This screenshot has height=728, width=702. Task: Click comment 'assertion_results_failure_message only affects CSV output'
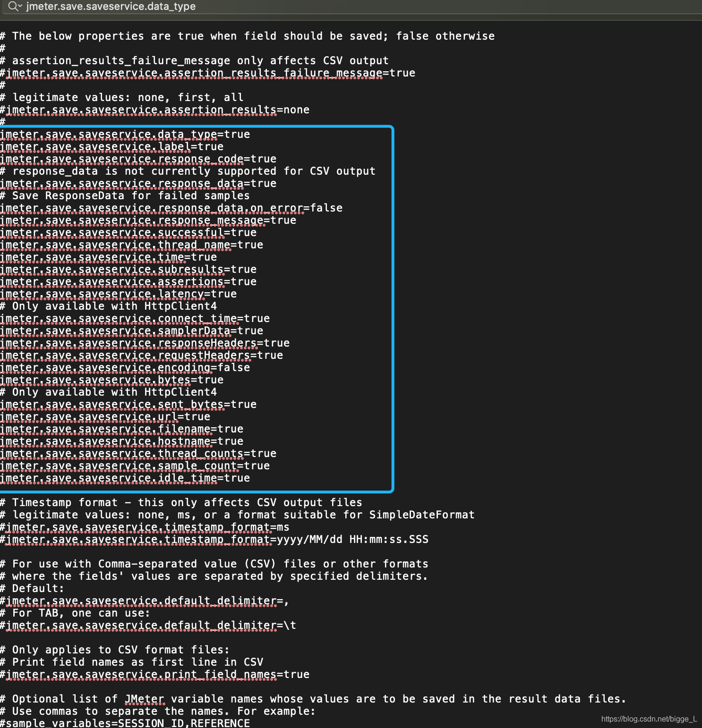[195, 61]
